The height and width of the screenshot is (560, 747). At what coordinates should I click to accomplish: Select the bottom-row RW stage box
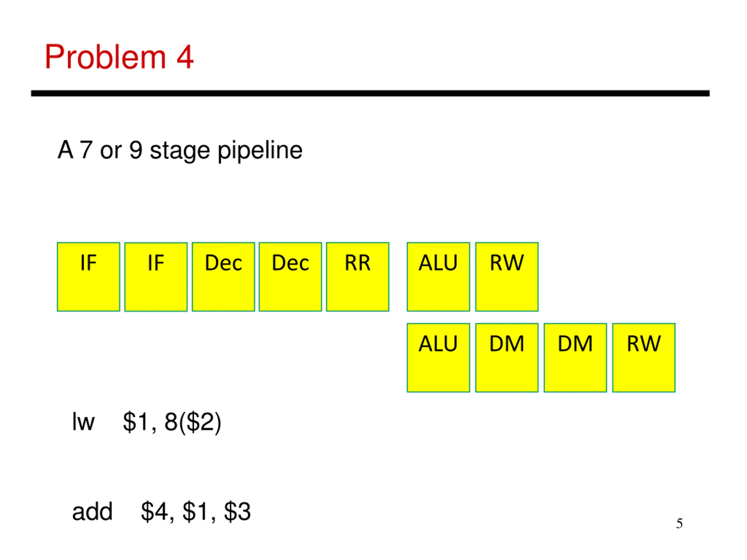[x=644, y=358]
